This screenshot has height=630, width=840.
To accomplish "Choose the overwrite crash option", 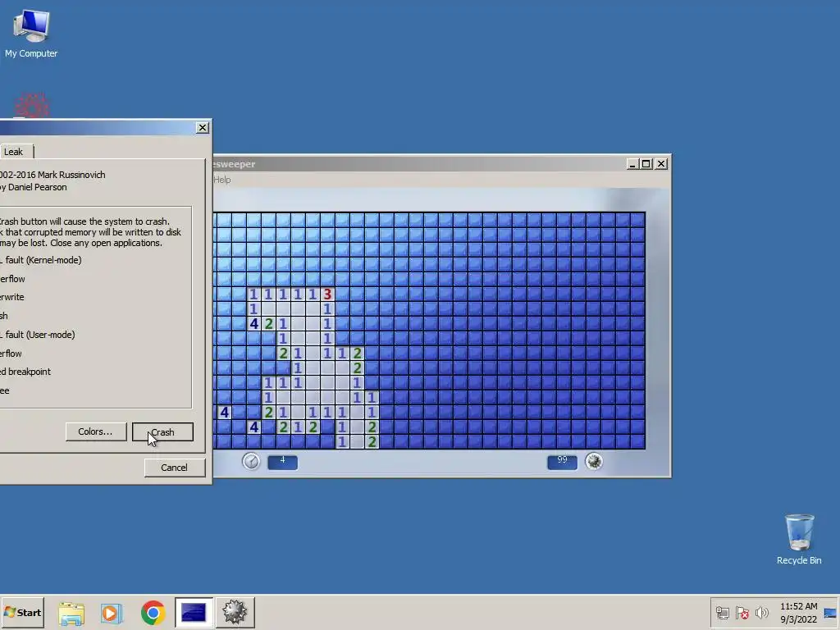I will pyautogui.click(x=12, y=297).
